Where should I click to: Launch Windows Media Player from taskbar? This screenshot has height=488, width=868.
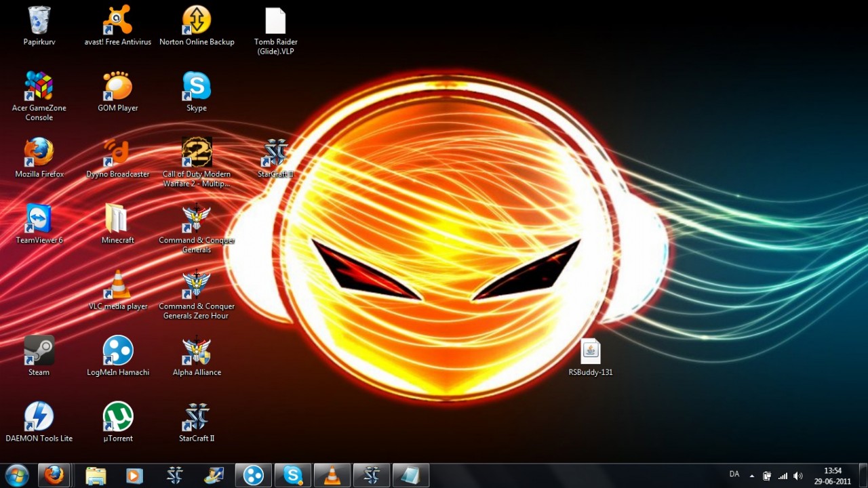pyautogui.click(x=135, y=475)
